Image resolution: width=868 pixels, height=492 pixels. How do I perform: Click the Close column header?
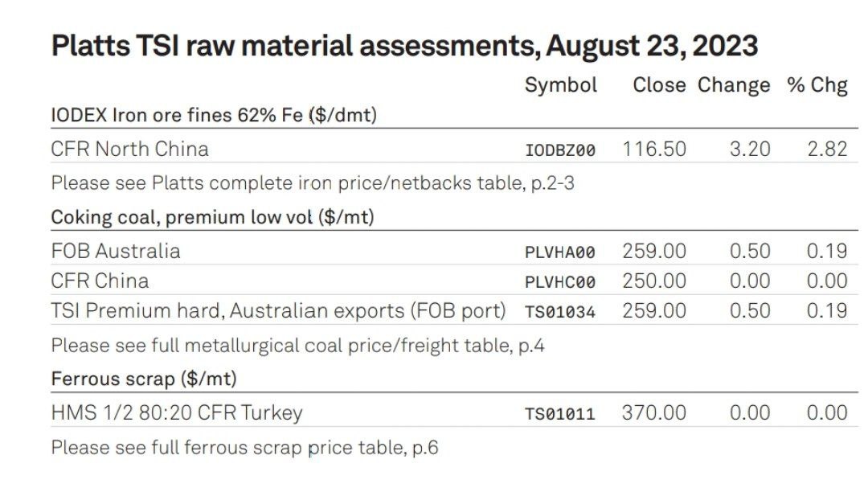click(x=659, y=85)
